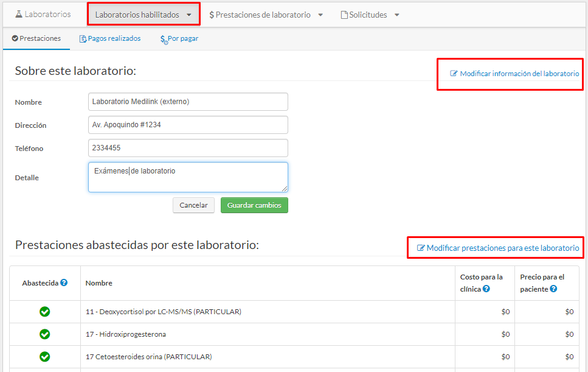Open the Prestaciones de laboratorio menu
Image resolution: width=588 pixels, height=372 pixels.
tap(266, 15)
